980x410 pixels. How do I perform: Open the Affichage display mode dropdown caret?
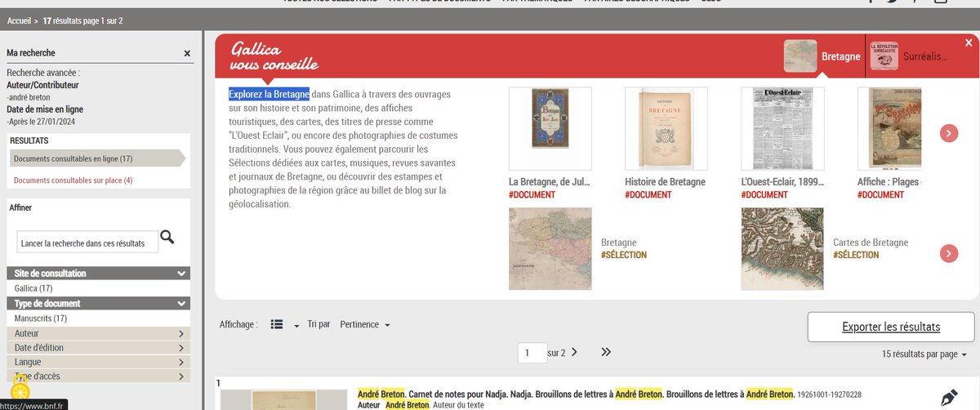pyautogui.click(x=296, y=326)
